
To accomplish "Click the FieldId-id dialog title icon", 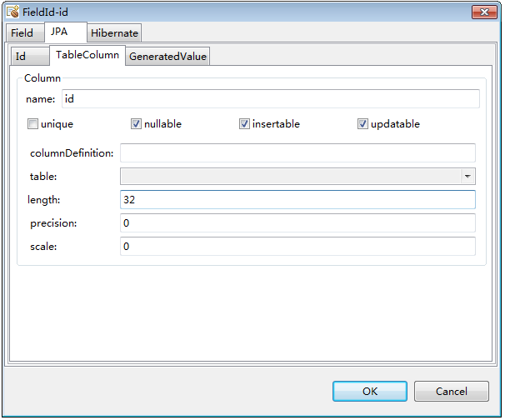I will pyautogui.click(x=12, y=12).
